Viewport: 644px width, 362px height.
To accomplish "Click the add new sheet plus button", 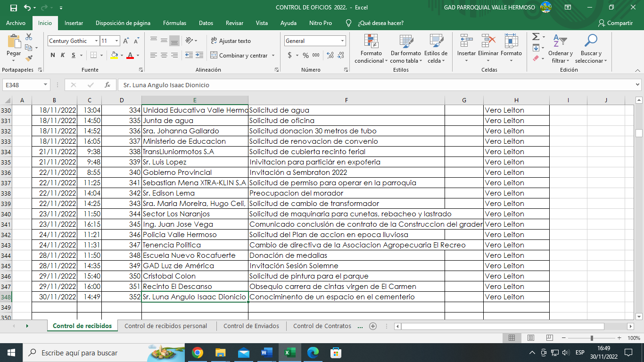I will pos(373,326).
